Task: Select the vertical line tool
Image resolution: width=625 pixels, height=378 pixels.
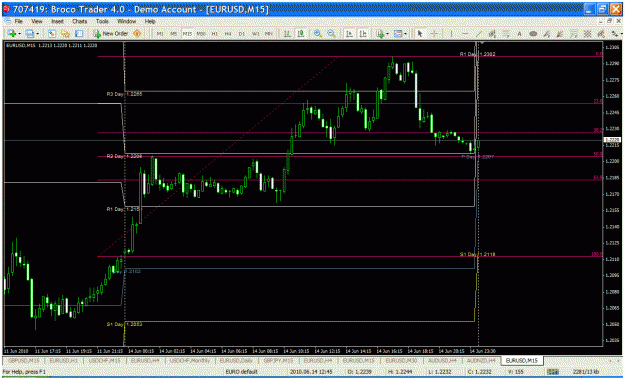Action: [x=451, y=34]
